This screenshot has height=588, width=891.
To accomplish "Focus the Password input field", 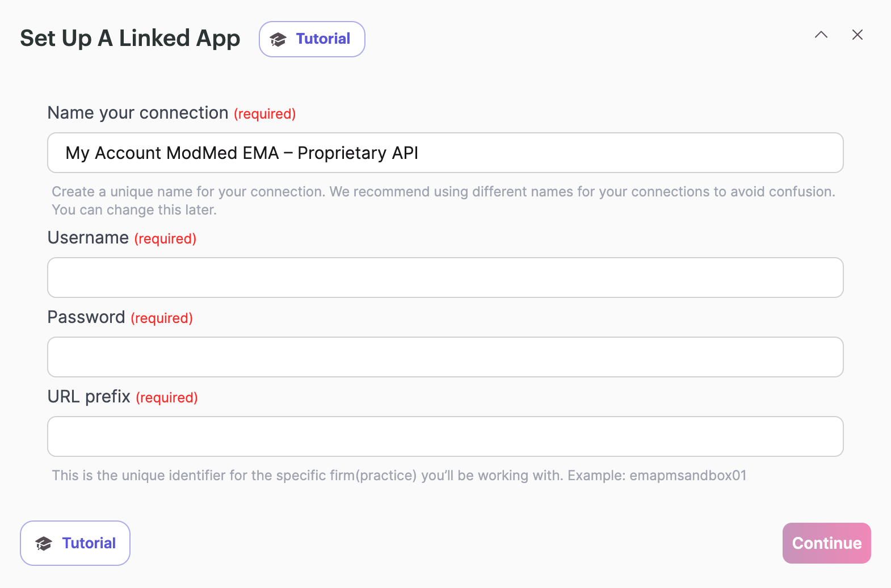I will click(445, 357).
